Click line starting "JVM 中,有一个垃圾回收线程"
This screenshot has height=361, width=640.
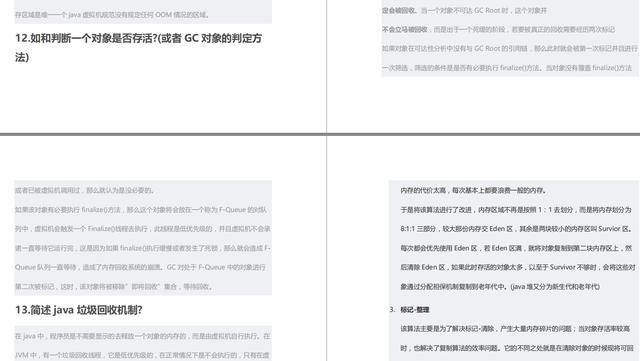click(142, 355)
